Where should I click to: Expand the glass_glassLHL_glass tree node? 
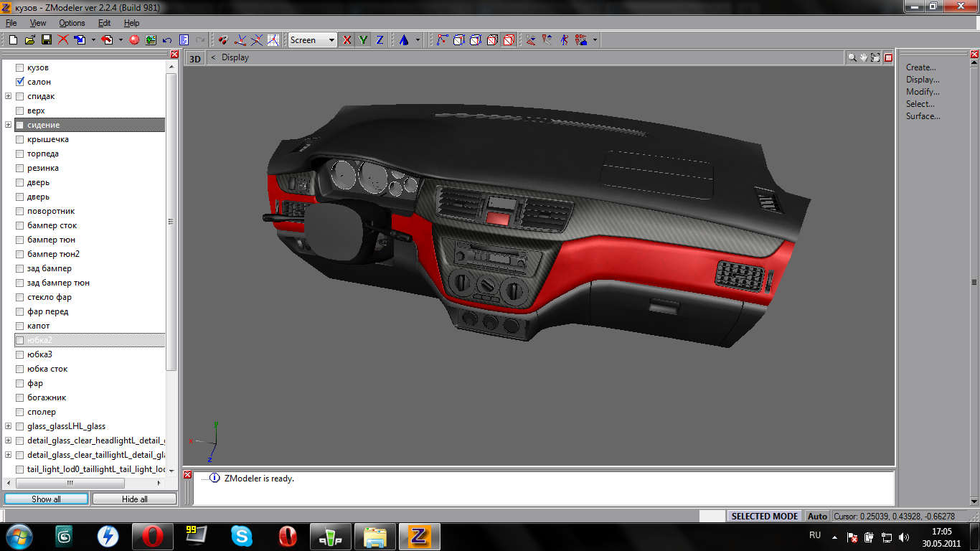9,426
